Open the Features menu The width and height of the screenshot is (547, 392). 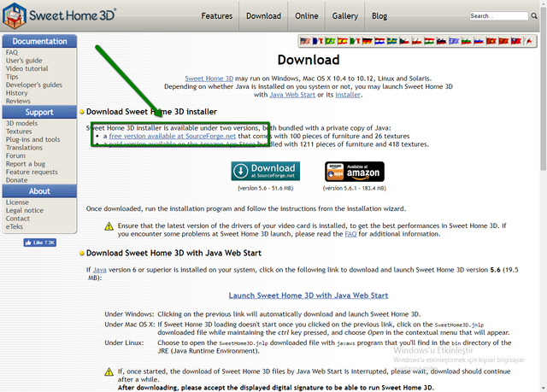coord(216,16)
